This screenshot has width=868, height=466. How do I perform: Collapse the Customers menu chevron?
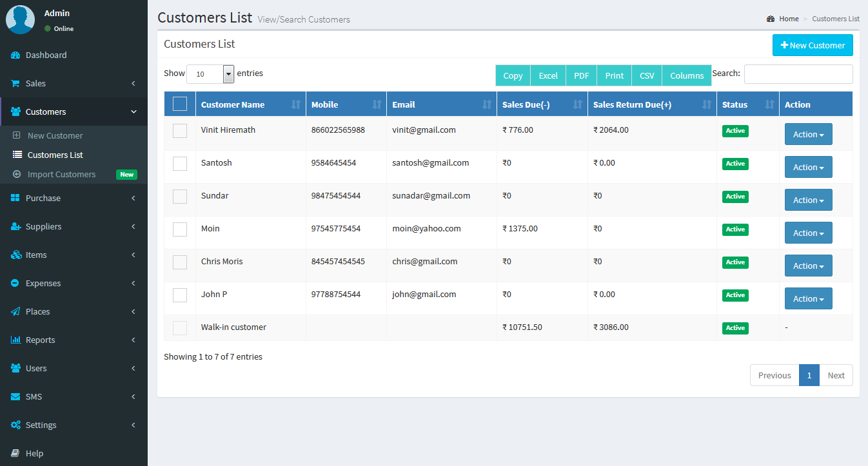[133, 112]
